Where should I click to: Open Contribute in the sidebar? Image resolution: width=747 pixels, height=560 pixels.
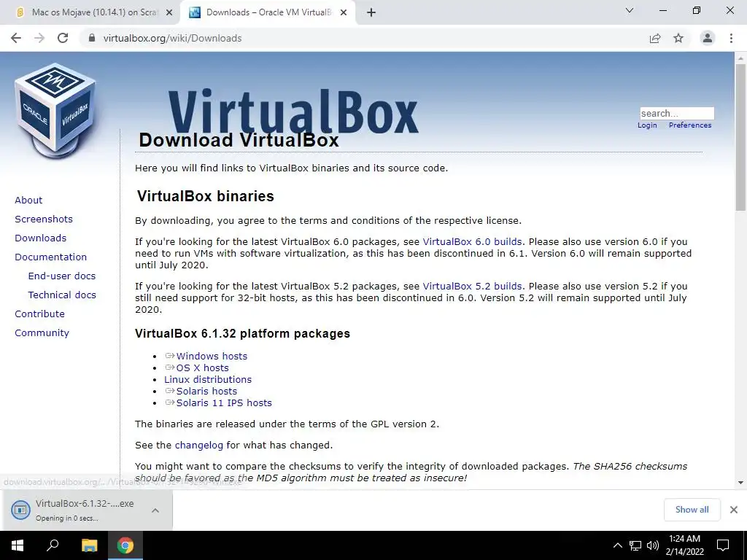click(39, 314)
